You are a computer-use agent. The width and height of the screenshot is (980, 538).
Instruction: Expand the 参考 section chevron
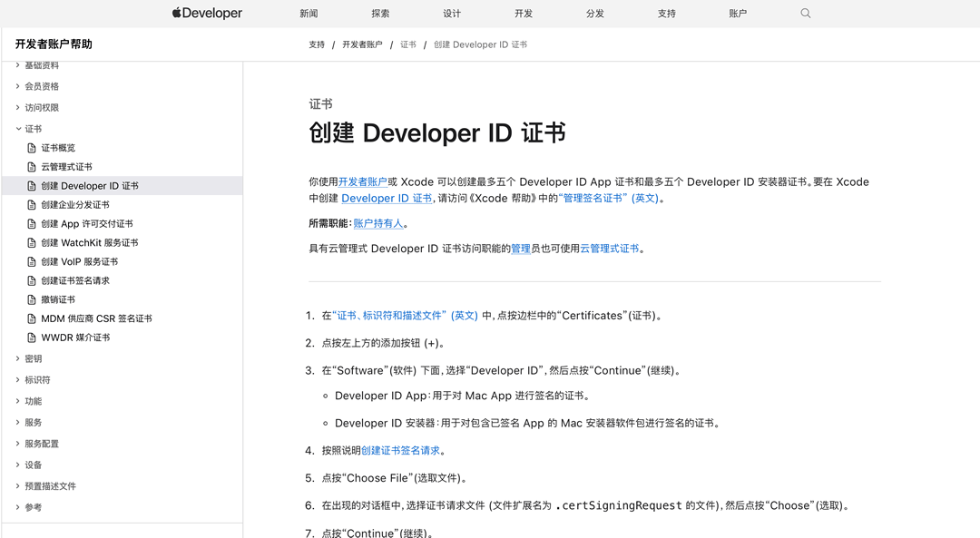click(x=17, y=507)
